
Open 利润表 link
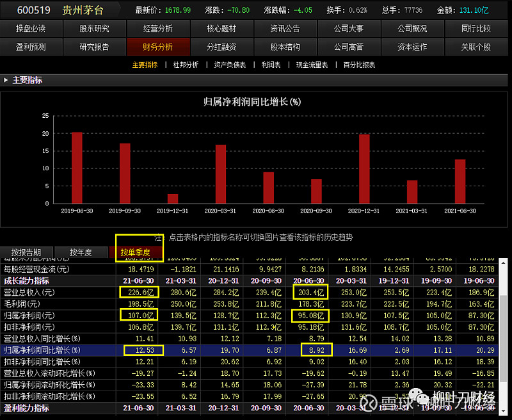pos(271,65)
